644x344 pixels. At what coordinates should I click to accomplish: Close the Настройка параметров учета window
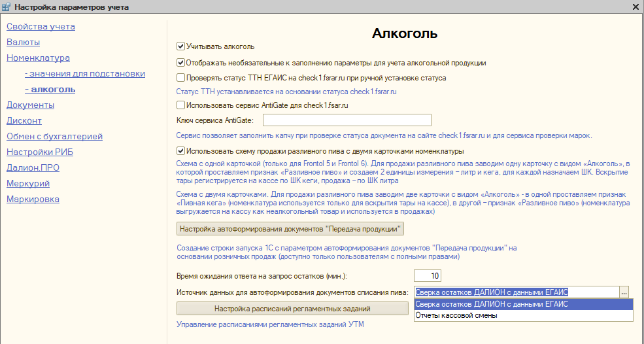(636, 7)
